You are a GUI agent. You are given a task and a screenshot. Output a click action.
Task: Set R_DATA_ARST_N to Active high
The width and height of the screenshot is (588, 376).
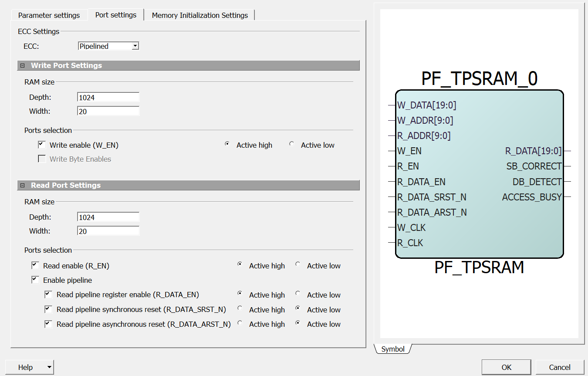(x=240, y=323)
